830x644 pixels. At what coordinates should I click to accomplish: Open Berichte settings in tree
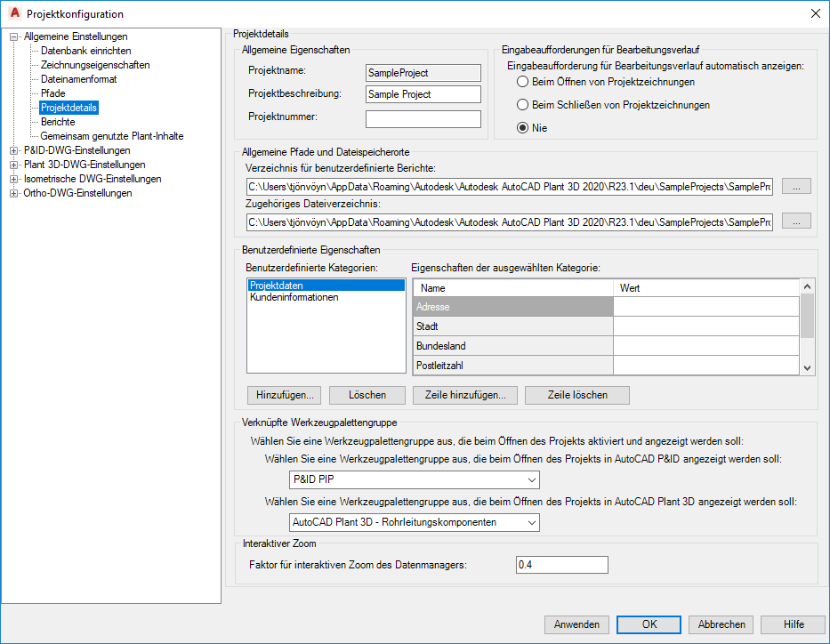click(x=58, y=122)
